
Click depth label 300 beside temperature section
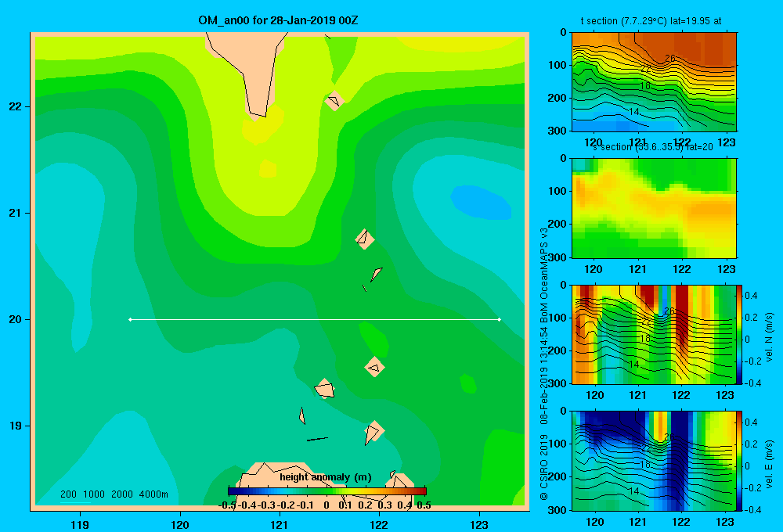tap(557, 131)
